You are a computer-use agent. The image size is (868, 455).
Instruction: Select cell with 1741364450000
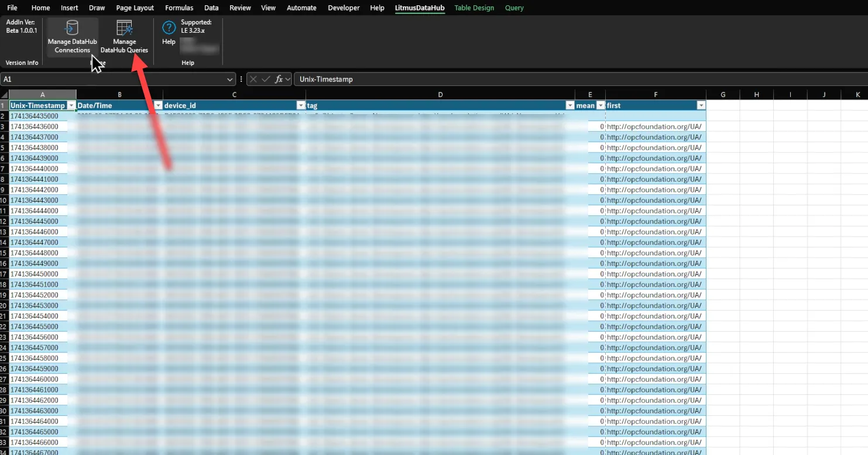pos(43,274)
